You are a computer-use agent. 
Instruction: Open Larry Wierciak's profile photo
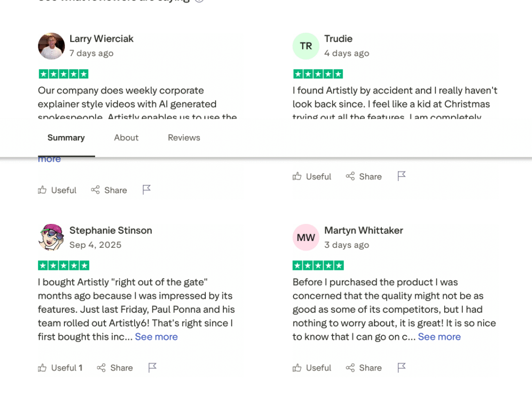51,46
